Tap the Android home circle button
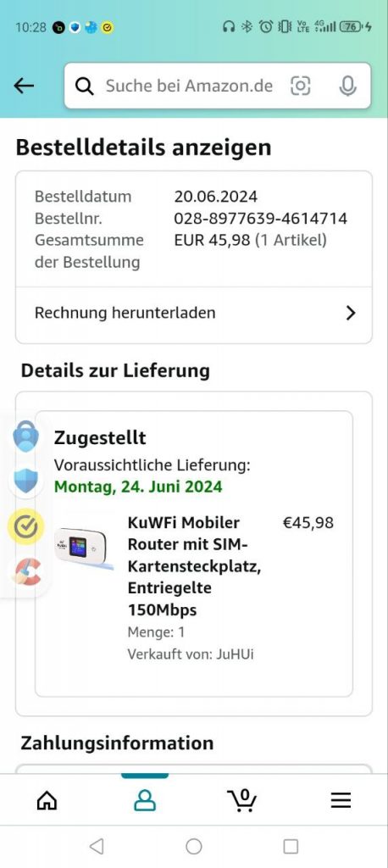The image size is (388, 868). (x=194, y=846)
